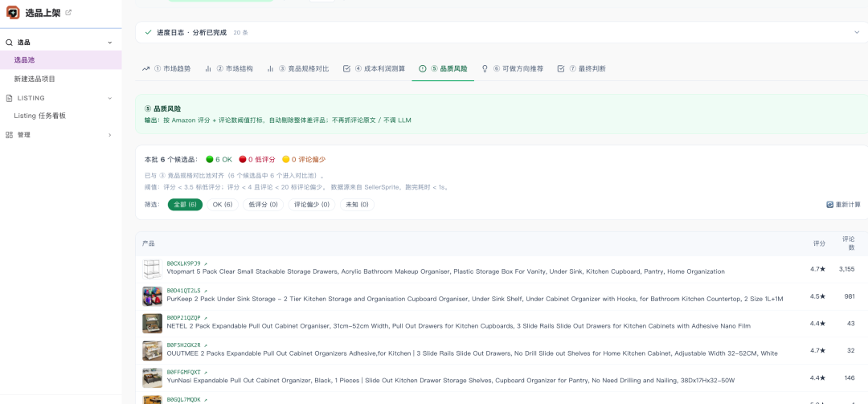
Task: Click the OUUTMEE 2 Packs product title
Action: tap(473, 353)
